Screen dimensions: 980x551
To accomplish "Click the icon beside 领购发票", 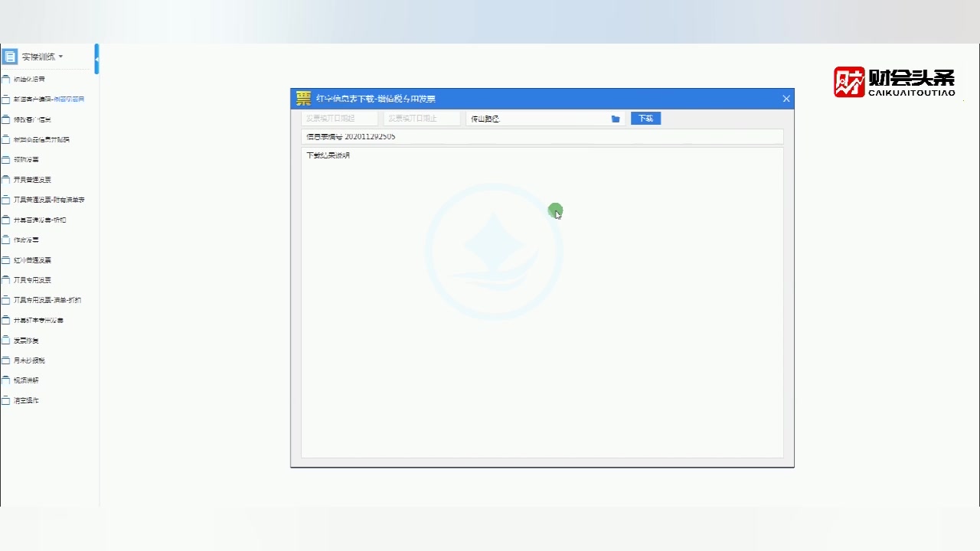I will [x=6, y=159].
